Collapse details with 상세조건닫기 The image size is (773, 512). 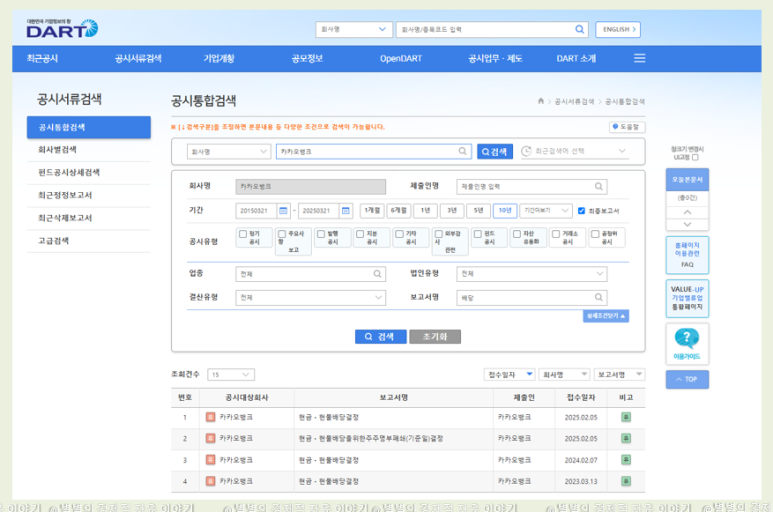coord(606,316)
